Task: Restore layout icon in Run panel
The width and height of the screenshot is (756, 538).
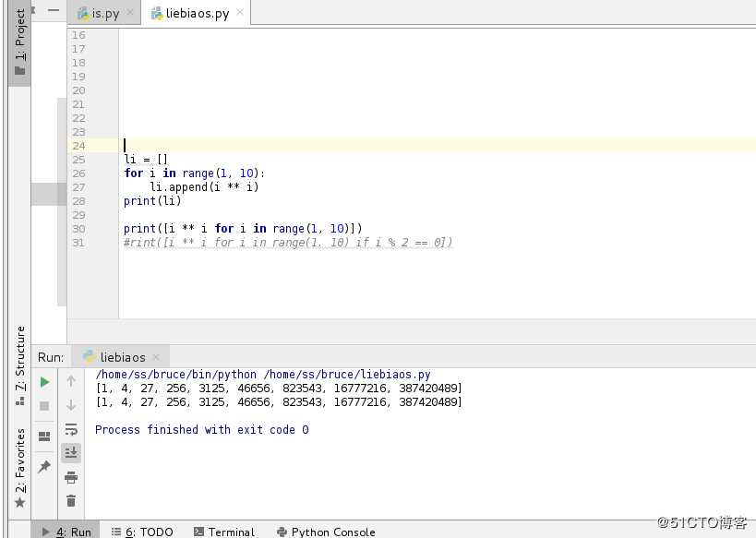Action: click(44, 436)
